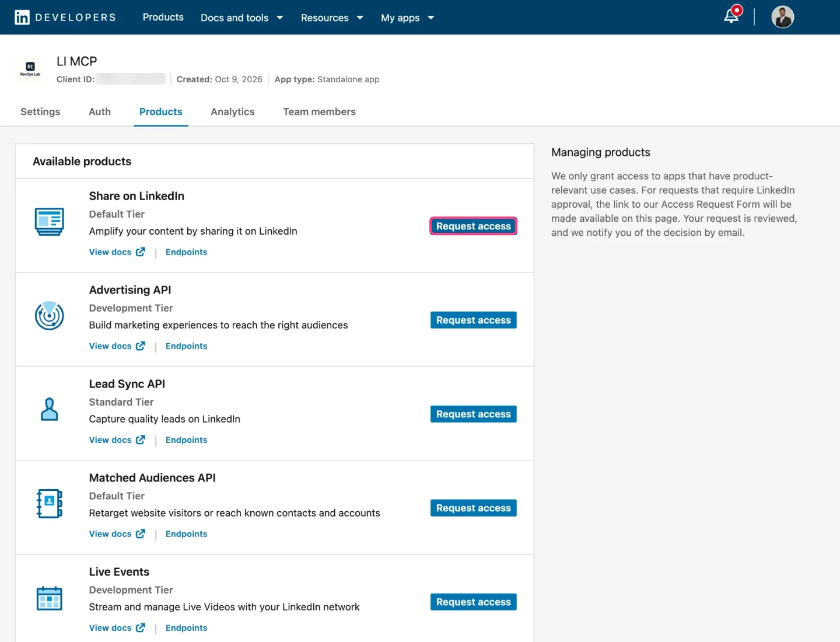Click the Lead Sync API person icon
Viewport: 840px width, 642px height.
50,410
